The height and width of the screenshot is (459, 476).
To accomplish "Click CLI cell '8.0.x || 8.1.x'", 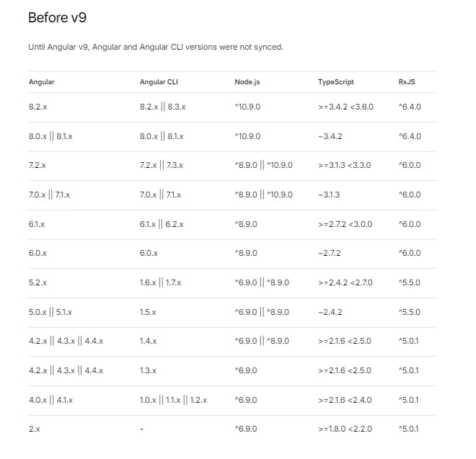I will (x=162, y=136).
